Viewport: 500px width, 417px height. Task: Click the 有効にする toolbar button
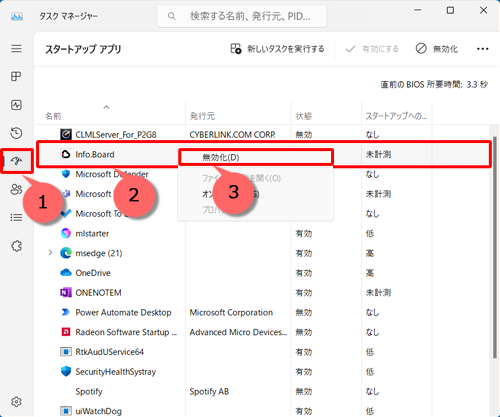click(x=372, y=49)
